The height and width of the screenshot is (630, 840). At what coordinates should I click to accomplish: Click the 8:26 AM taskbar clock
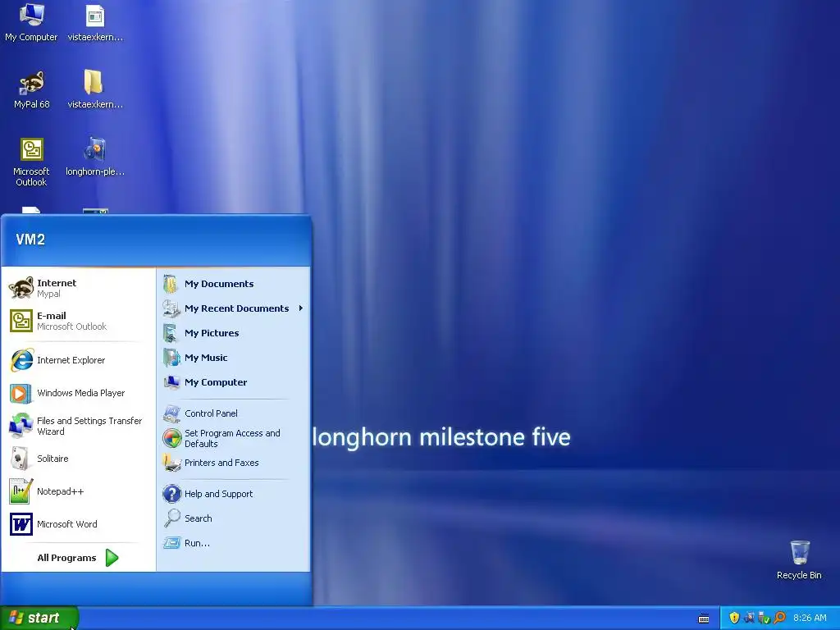(x=810, y=618)
